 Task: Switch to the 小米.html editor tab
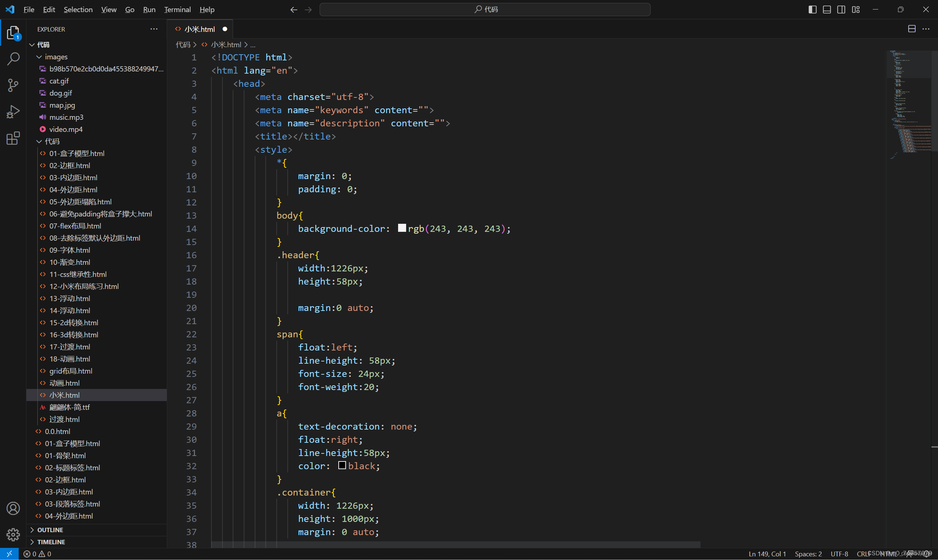point(199,29)
